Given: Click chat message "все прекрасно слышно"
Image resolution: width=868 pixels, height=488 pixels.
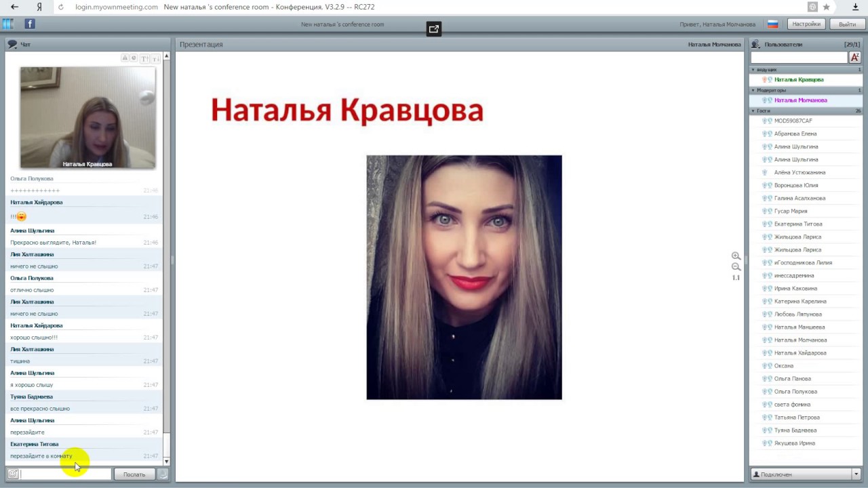Looking at the screenshot, I should pos(40,409).
